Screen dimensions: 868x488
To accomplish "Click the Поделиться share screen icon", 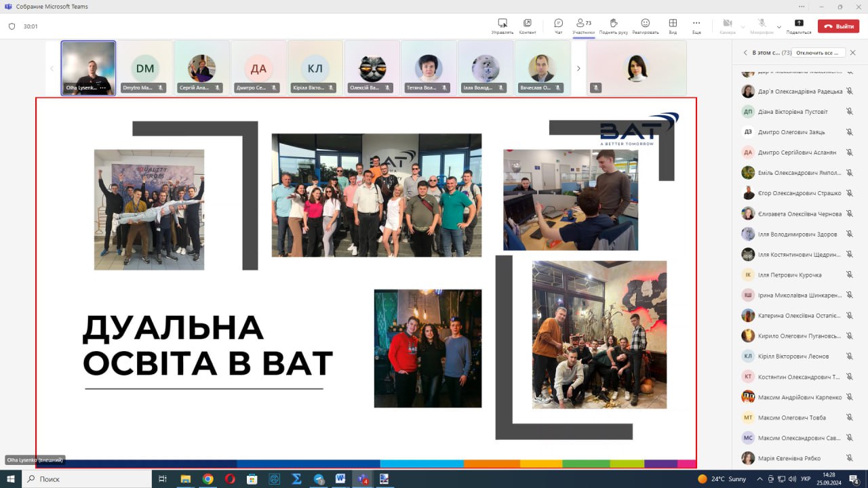I will click(799, 26).
